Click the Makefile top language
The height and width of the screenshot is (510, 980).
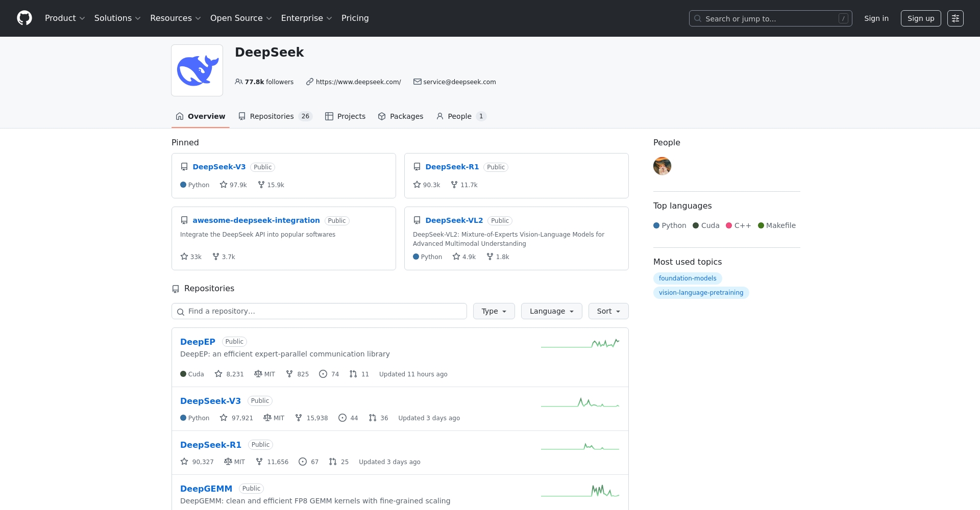(777, 225)
